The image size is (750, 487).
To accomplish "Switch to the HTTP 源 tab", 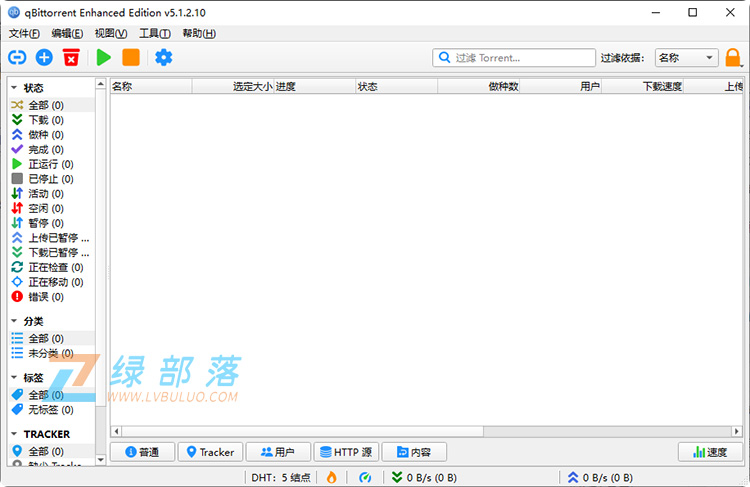I will (x=346, y=452).
